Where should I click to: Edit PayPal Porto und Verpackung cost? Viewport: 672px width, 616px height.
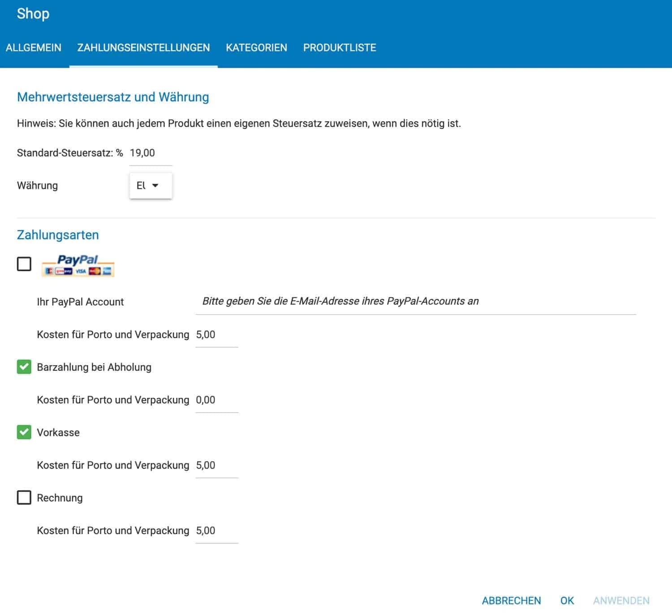coord(216,335)
